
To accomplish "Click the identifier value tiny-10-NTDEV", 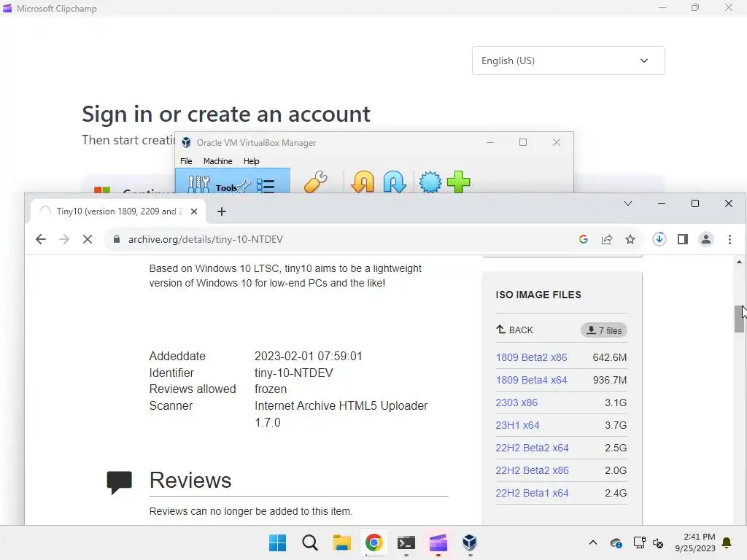I will click(x=293, y=373).
